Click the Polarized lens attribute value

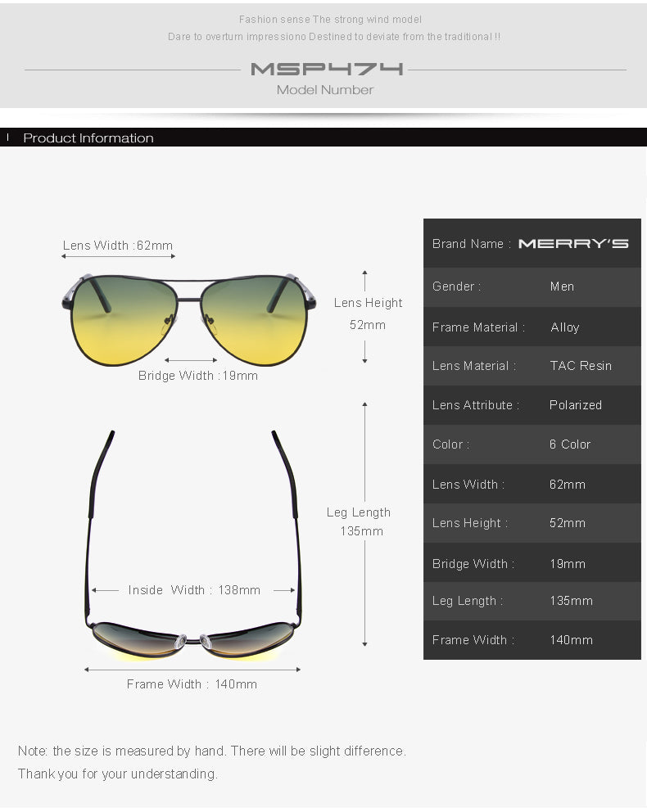576,405
